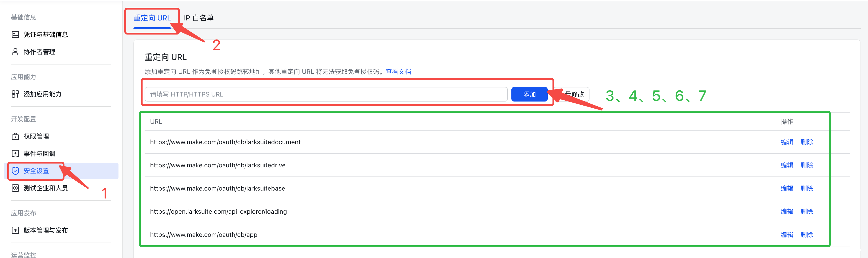This screenshot has width=868, height=258.
Task: Open 权限管理 using its lock icon
Action: tap(15, 136)
